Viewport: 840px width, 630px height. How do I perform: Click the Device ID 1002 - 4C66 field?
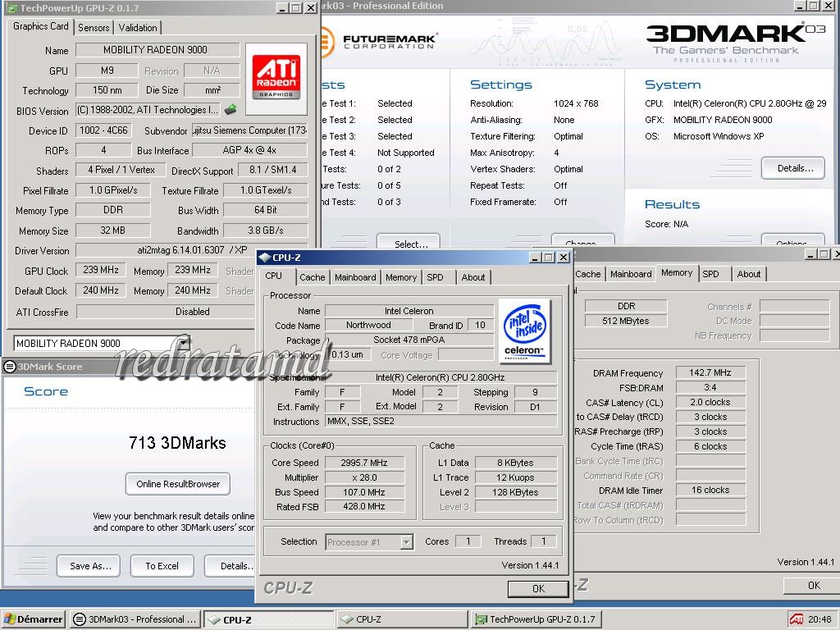click(x=103, y=130)
